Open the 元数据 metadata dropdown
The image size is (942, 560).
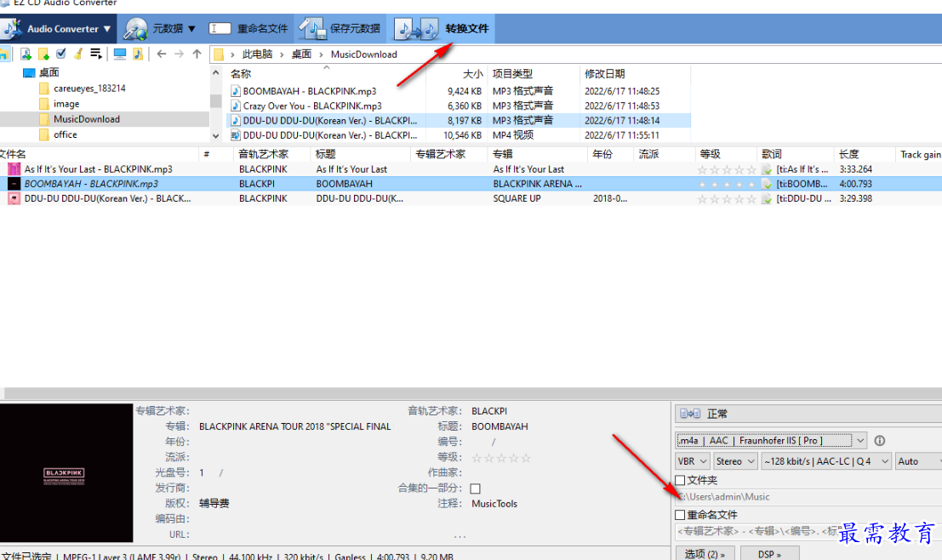click(x=160, y=28)
